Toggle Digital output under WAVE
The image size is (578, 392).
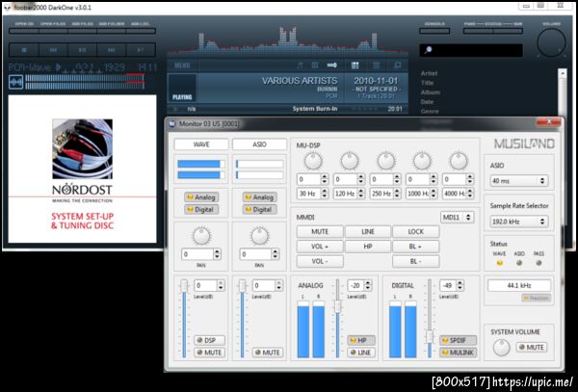[201, 209]
